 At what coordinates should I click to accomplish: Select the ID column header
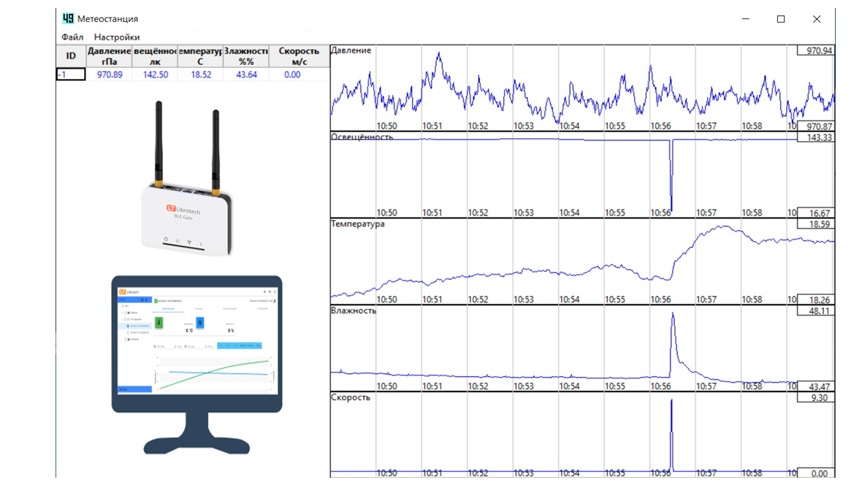(x=71, y=56)
